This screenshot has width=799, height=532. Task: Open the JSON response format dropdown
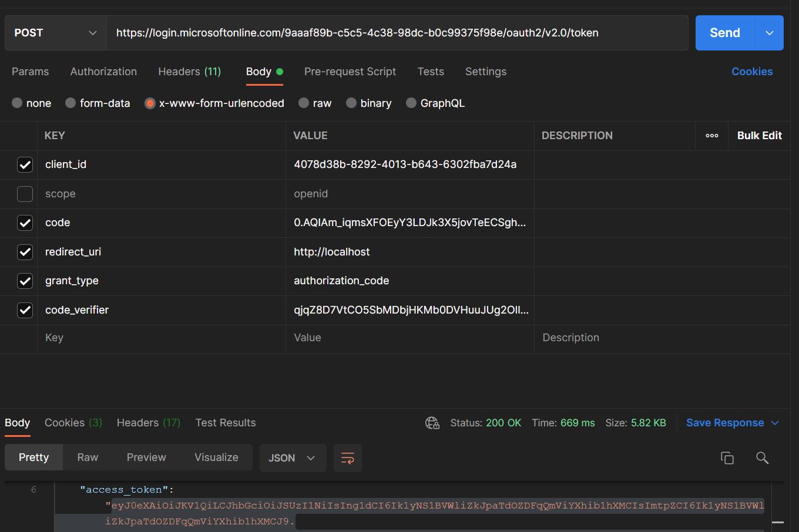(293, 458)
